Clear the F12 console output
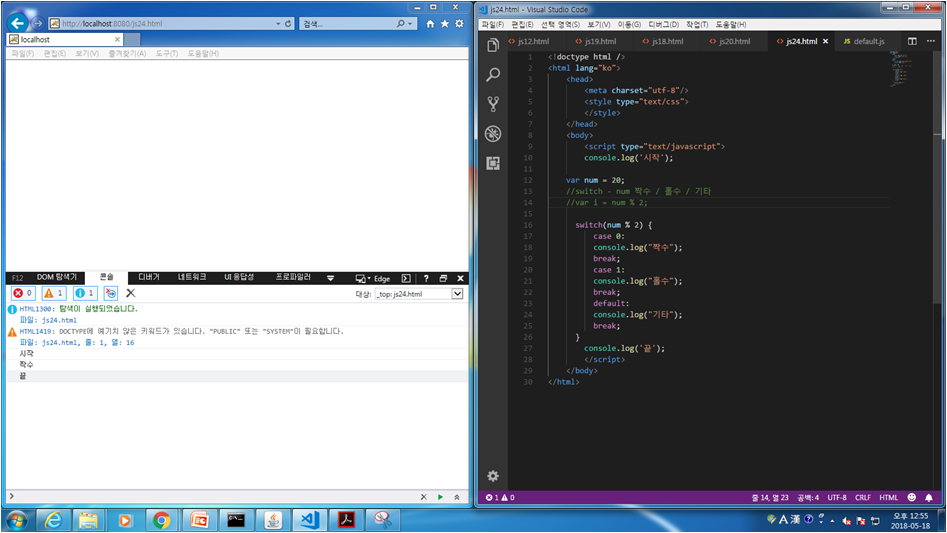Image resolution: width=947 pixels, height=533 pixels. point(130,293)
